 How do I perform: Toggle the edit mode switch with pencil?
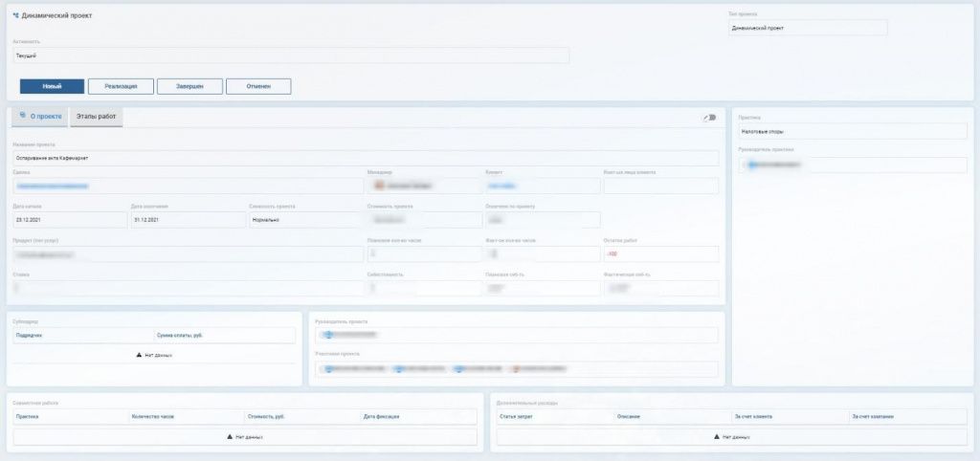coord(709,118)
